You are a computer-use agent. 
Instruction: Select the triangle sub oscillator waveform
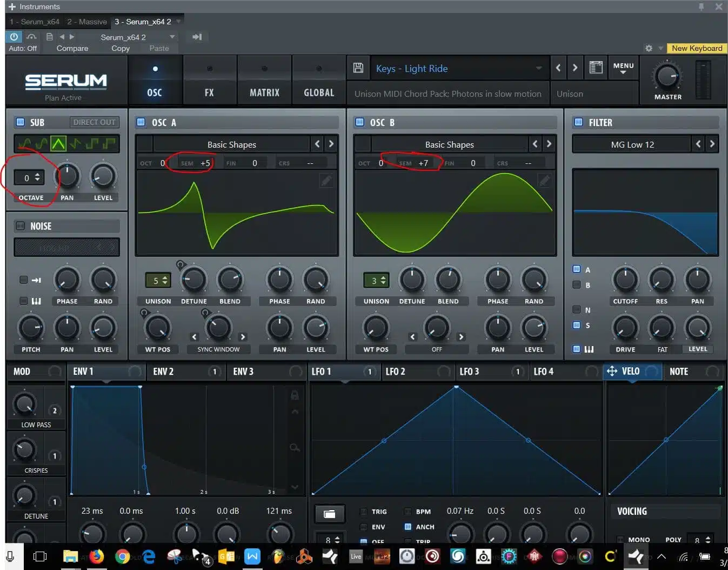(58, 143)
